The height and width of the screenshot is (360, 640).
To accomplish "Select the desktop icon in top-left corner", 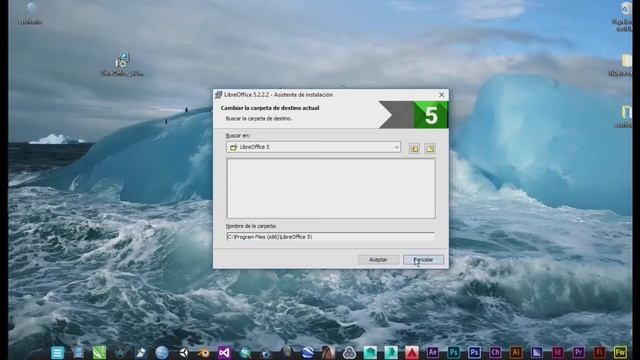I will pyautogui.click(x=30, y=13).
